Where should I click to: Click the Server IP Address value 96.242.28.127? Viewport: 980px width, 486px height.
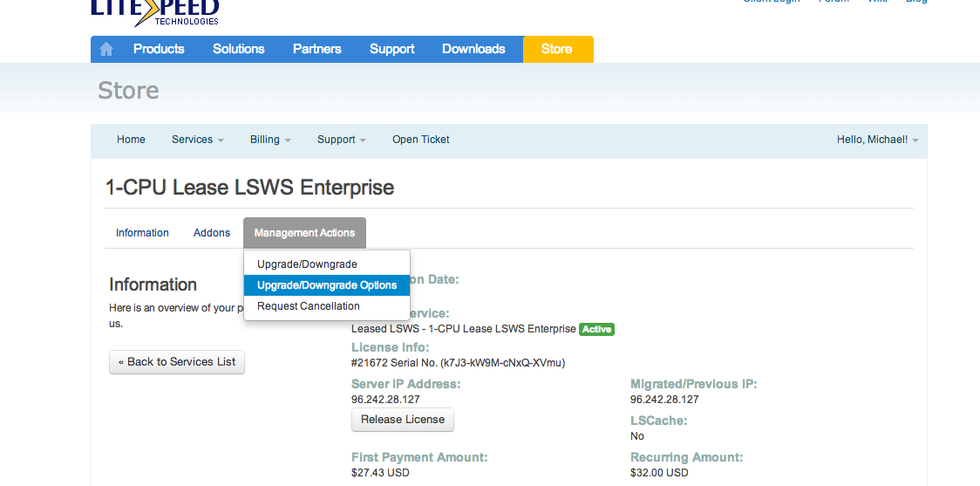(x=385, y=399)
